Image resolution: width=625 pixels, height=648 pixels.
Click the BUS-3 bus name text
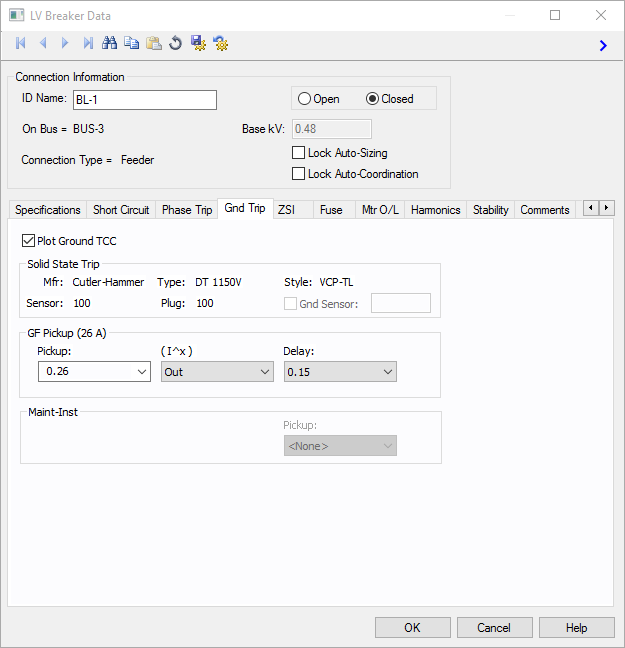pos(88,129)
